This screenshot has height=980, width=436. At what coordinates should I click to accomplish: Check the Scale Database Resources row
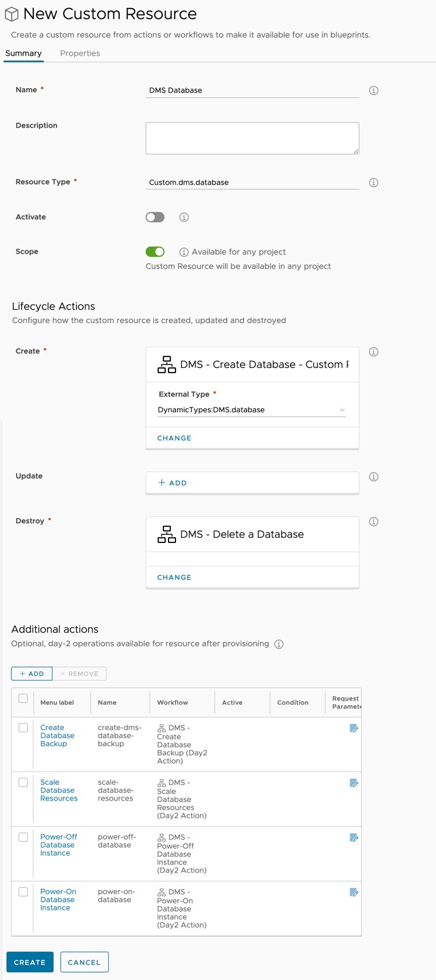coord(23,783)
